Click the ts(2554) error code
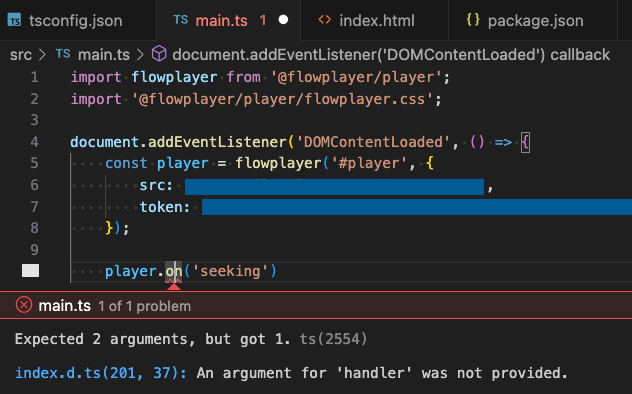 click(x=333, y=339)
